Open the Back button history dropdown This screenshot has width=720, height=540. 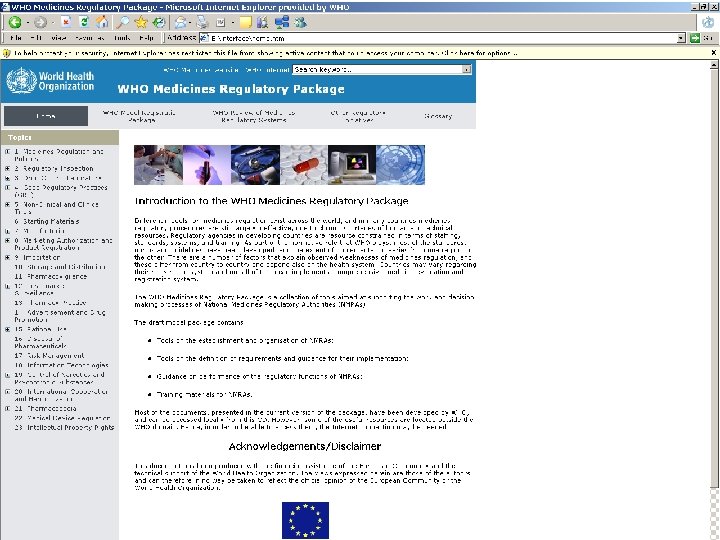click(28, 22)
